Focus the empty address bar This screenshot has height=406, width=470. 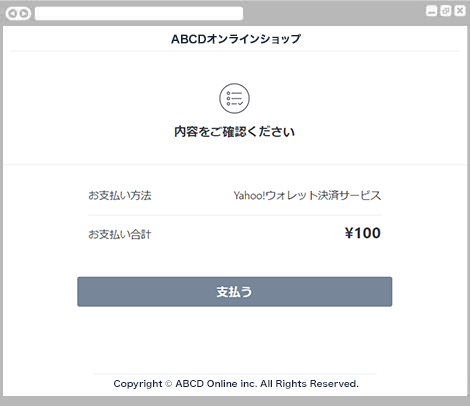pos(139,14)
